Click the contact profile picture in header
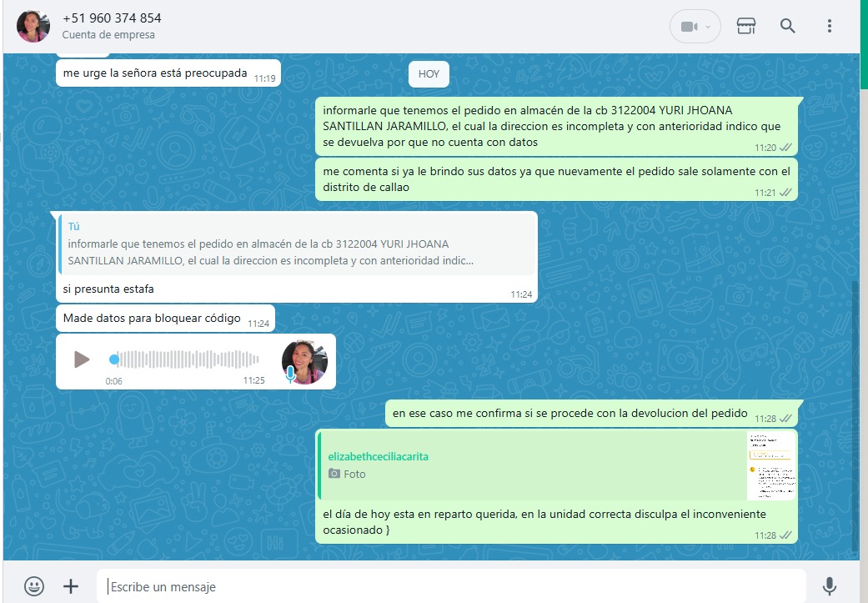Screen dimensions: 868x603 [33, 27]
